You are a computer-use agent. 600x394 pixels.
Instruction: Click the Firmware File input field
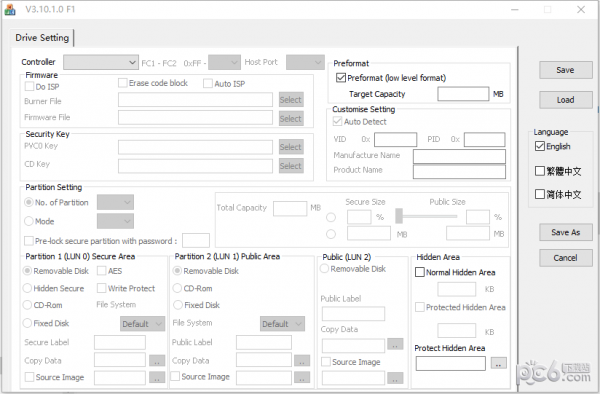[x=195, y=117]
